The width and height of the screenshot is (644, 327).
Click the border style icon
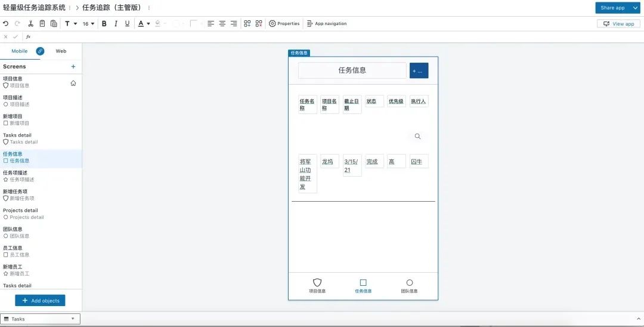tap(193, 24)
